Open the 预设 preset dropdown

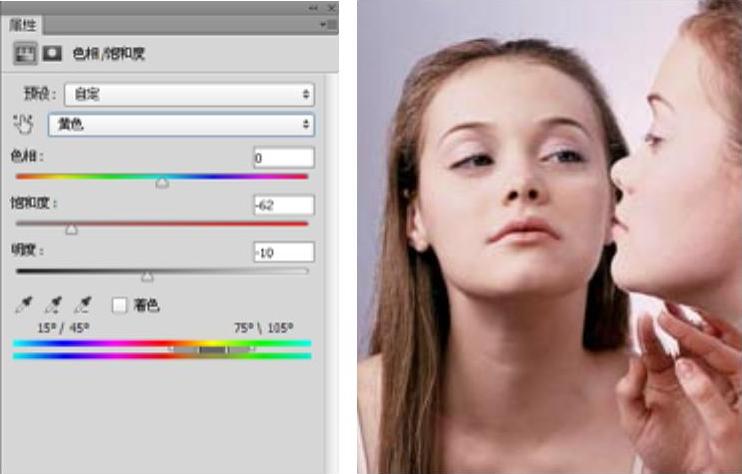[189, 95]
